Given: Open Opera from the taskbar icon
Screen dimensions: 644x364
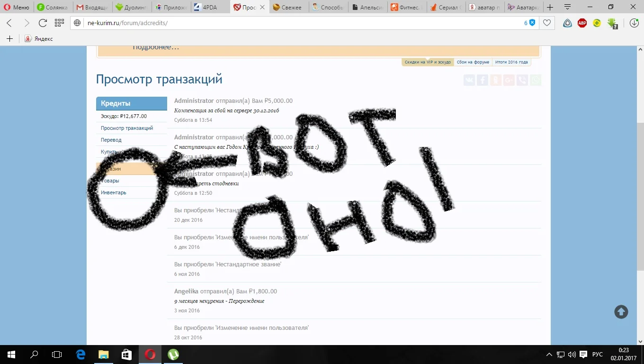Looking at the screenshot, I should (150, 354).
